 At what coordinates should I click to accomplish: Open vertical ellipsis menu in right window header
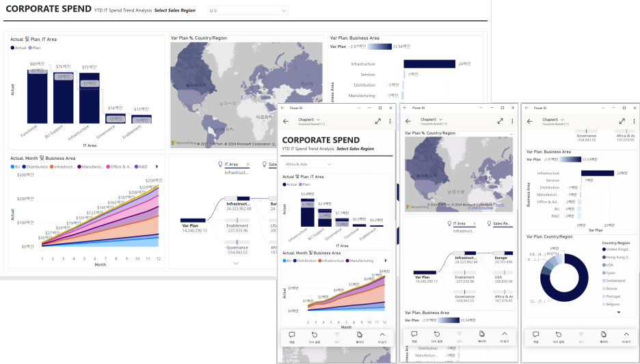tap(634, 121)
